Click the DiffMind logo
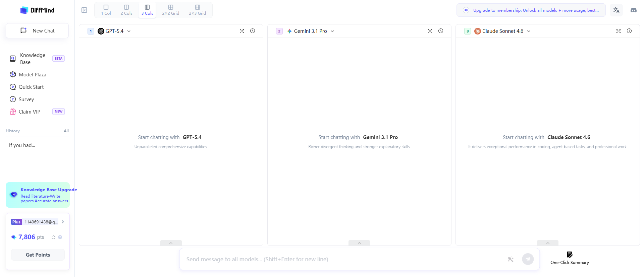 click(x=37, y=10)
